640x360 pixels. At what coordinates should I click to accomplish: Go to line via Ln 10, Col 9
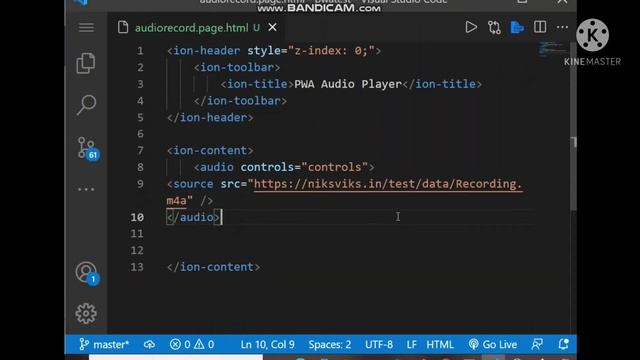(x=267, y=344)
